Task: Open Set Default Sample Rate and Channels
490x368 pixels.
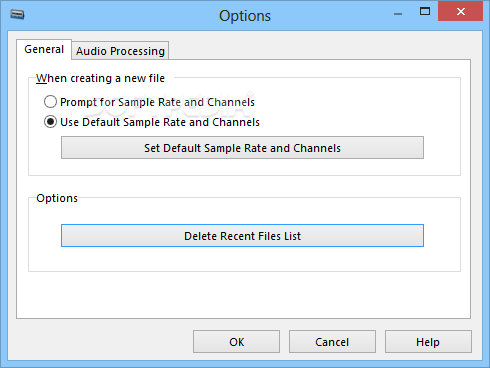Action: [242, 148]
